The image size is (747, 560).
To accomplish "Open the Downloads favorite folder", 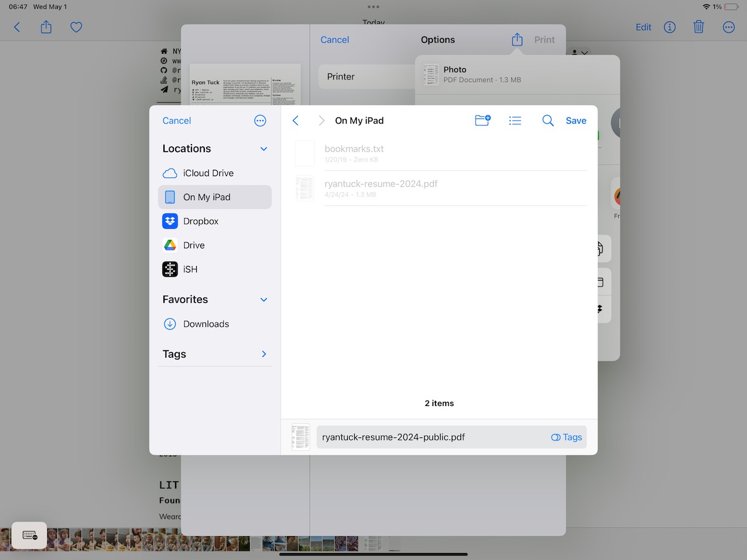I will pyautogui.click(x=205, y=324).
